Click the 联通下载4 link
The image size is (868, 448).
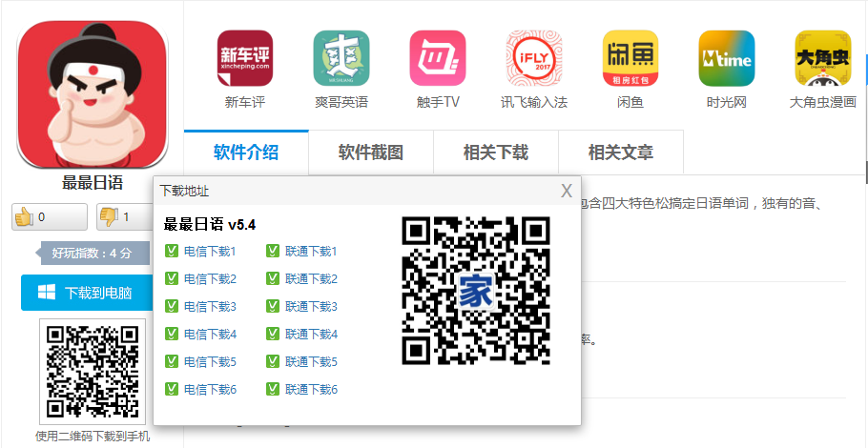point(312,335)
